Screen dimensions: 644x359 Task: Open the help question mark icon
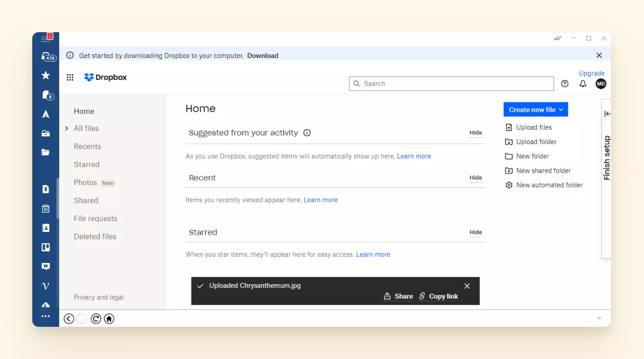pos(565,84)
